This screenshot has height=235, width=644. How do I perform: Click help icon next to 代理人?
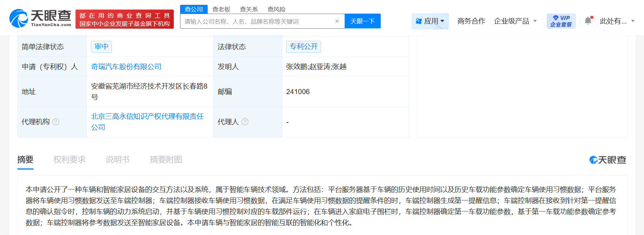245,122
